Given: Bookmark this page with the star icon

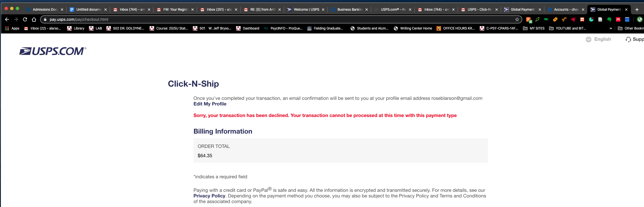Looking at the screenshot, I should [517, 19].
